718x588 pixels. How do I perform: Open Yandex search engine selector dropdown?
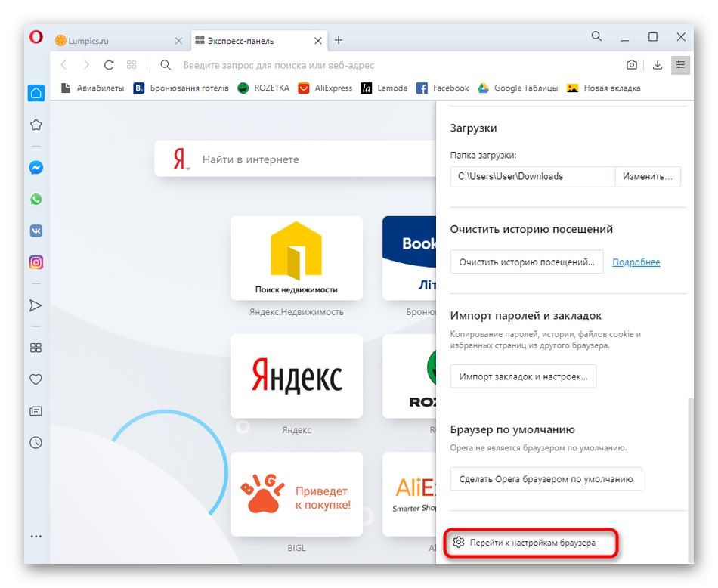[x=181, y=159]
